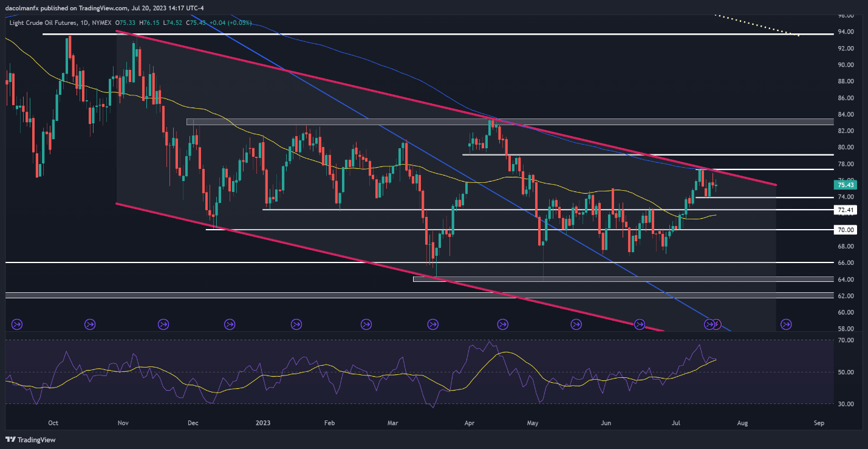Click the Jun label on time axis
The image size is (868, 449).
(606, 422)
